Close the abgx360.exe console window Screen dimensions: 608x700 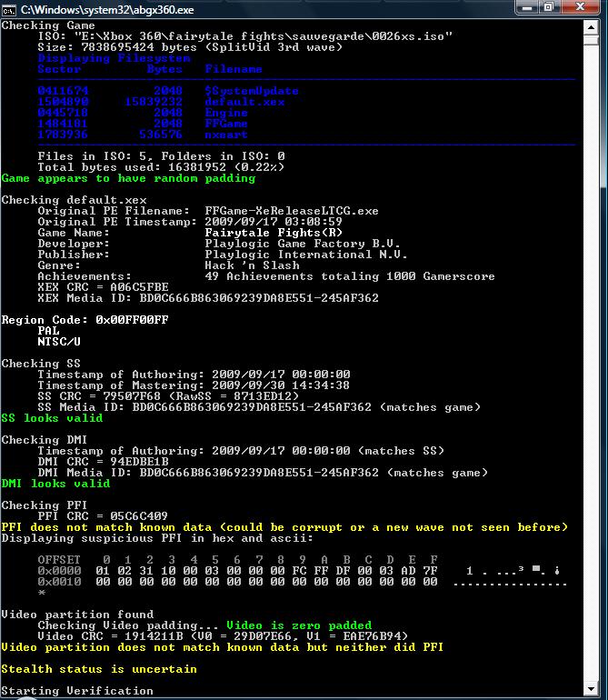pos(580,7)
